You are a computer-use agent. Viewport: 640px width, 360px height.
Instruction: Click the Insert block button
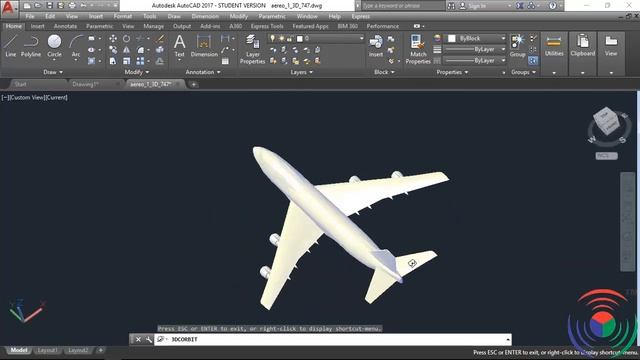point(376,46)
